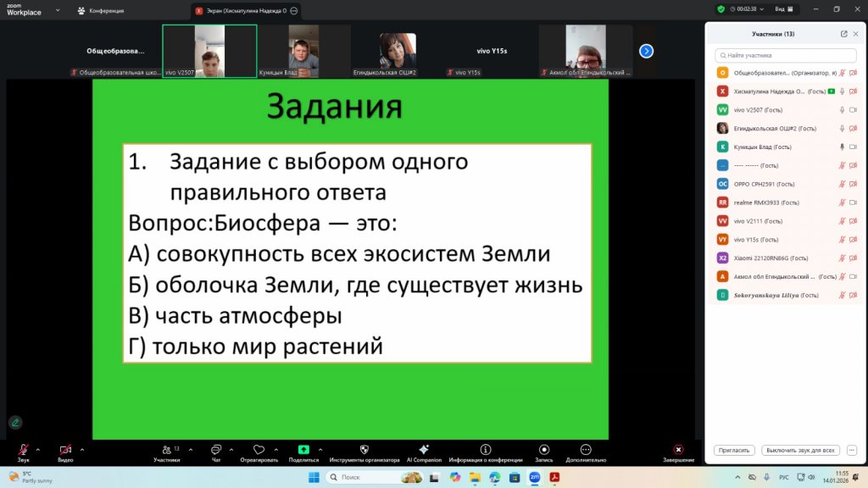Toggle microphone for vivo V2507 participant

click(x=842, y=109)
